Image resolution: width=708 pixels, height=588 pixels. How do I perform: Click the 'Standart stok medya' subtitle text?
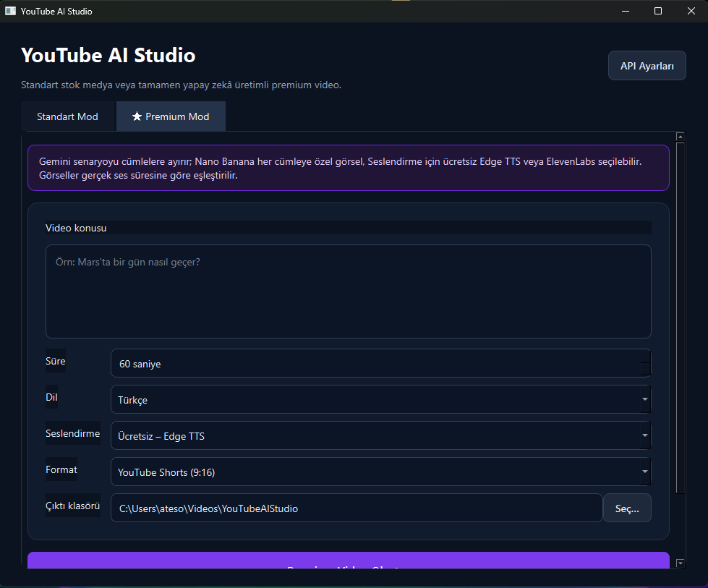click(x=181, y=85)
